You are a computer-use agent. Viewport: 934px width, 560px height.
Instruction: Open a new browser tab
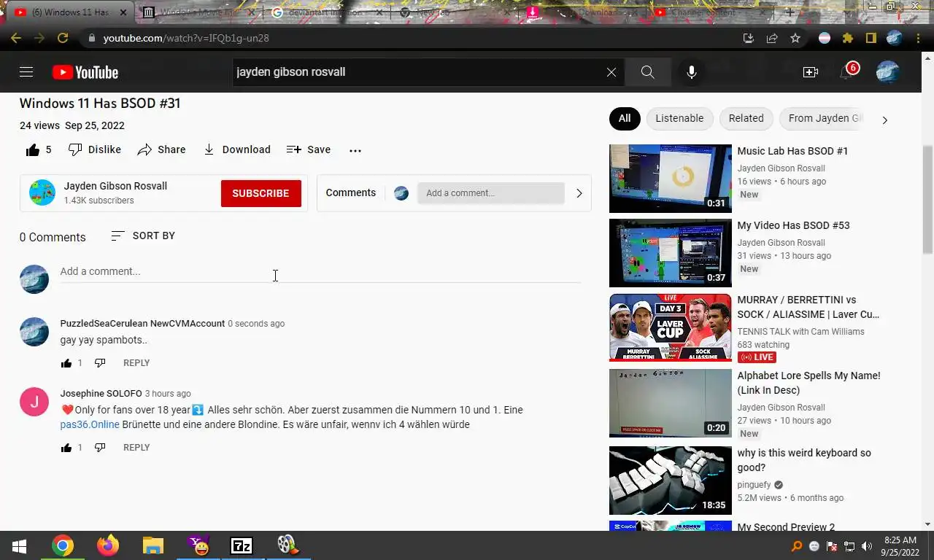(x=790, y=12)
